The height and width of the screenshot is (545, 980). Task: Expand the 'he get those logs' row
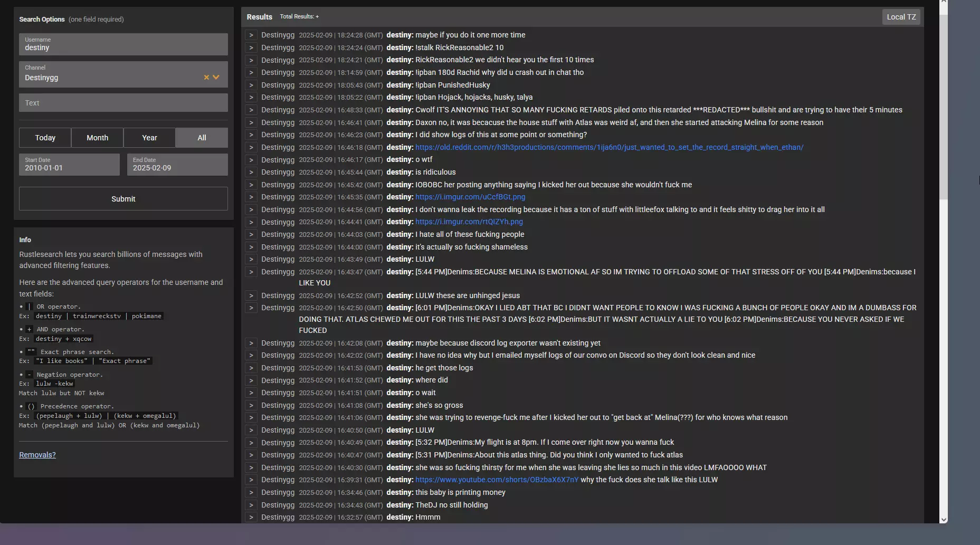coord(251,368)
